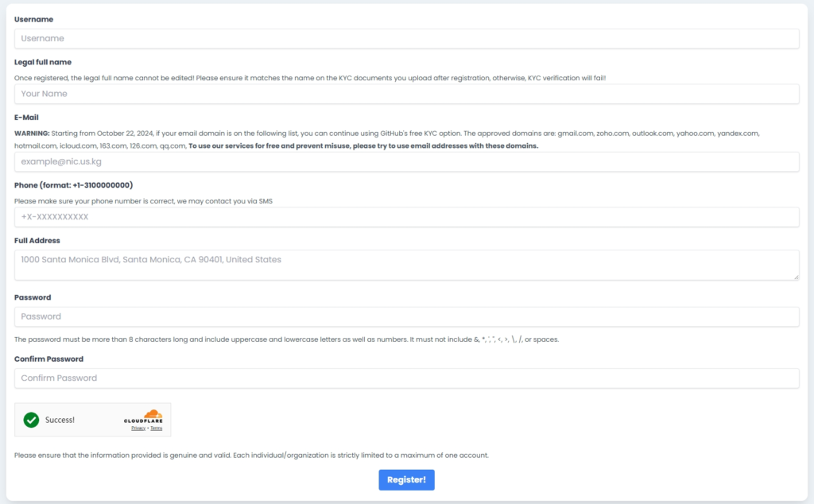
Task: Focus the Username input field
Action: click(406, 38)
